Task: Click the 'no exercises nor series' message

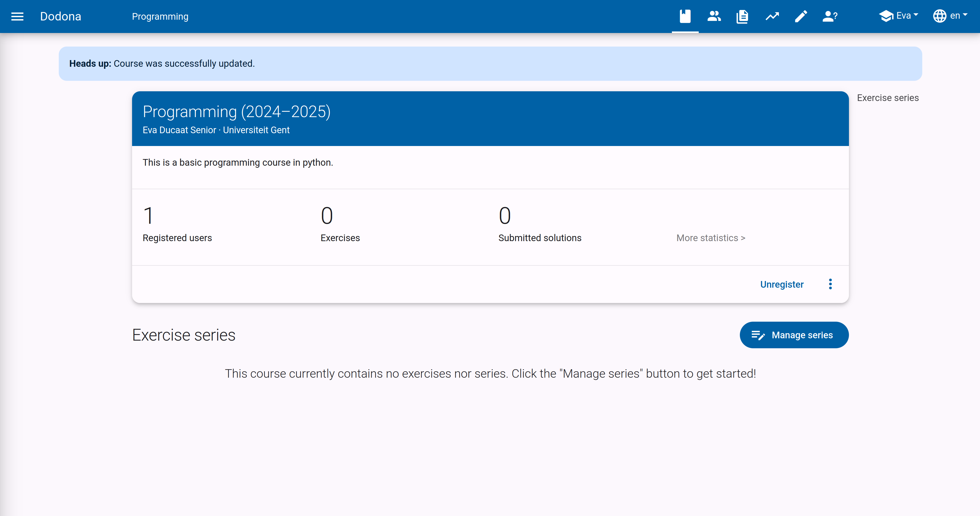Action: [x=490, y=374]
